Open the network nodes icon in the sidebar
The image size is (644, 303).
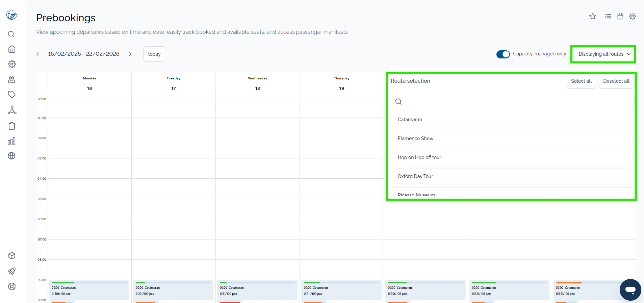coord(12,110)
